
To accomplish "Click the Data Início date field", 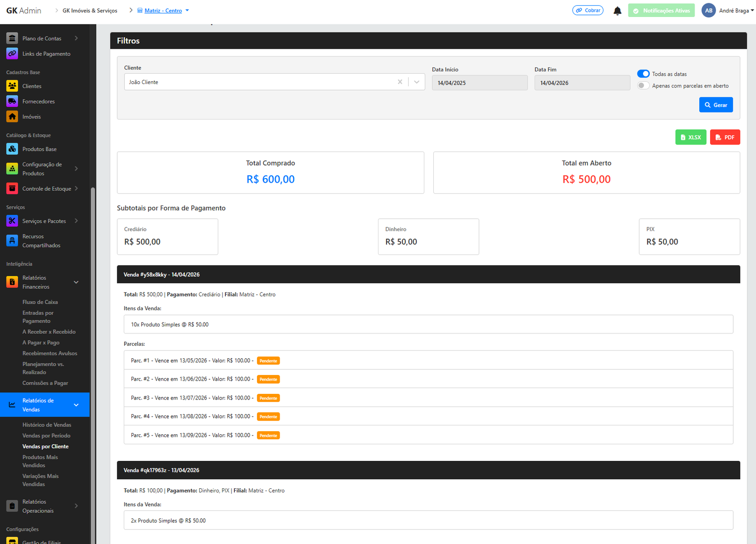I will click(479, 83).
